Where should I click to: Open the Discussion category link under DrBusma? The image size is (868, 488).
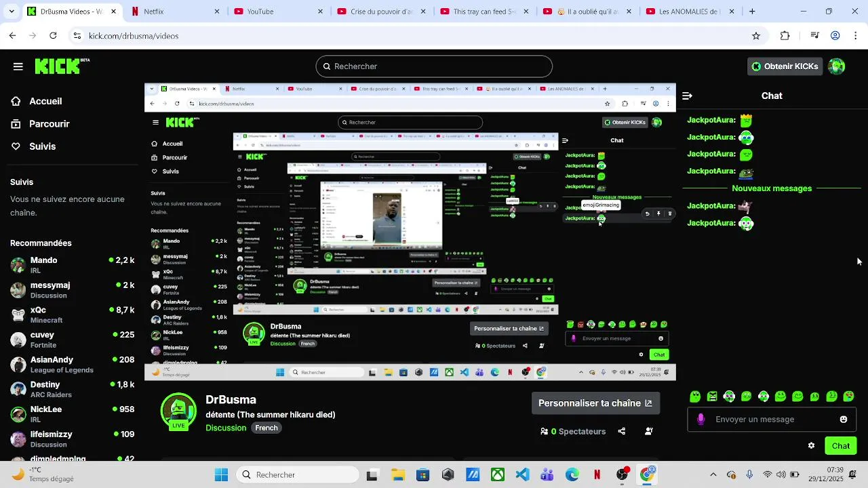(x=226, y=428)
